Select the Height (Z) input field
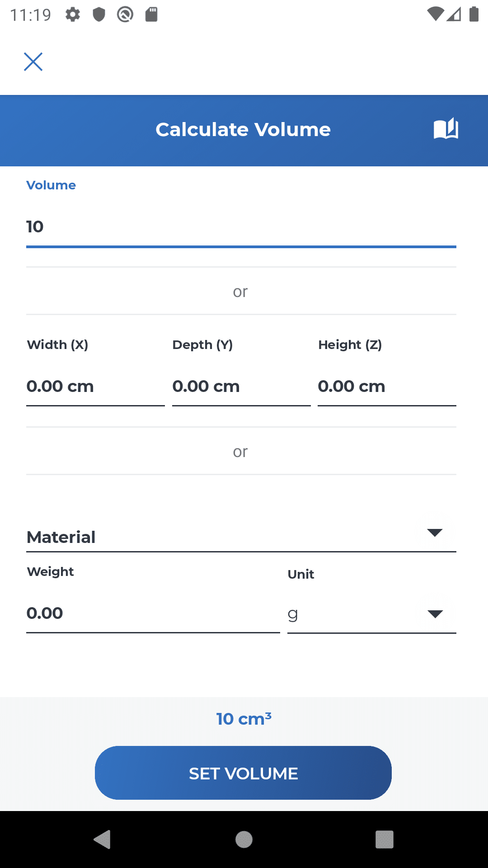This screenshot has height=868, width=488. coord(387,387)
